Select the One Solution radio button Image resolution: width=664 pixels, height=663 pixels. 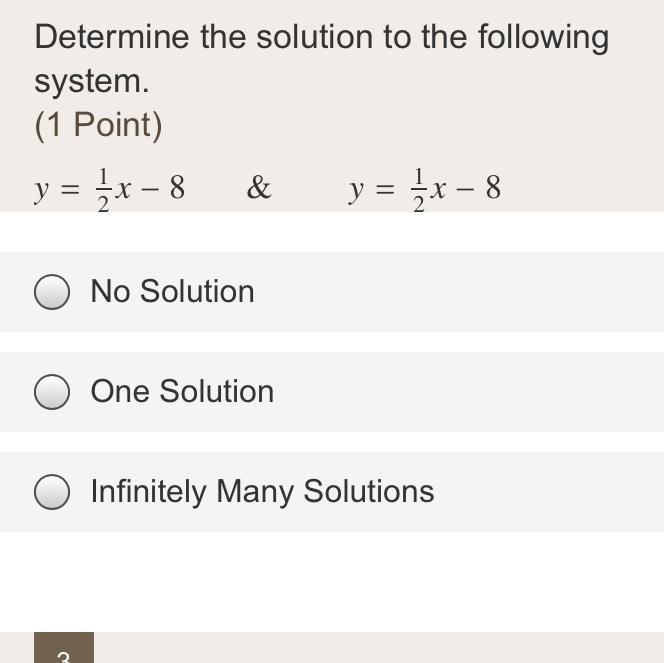(x=52, y=392)
